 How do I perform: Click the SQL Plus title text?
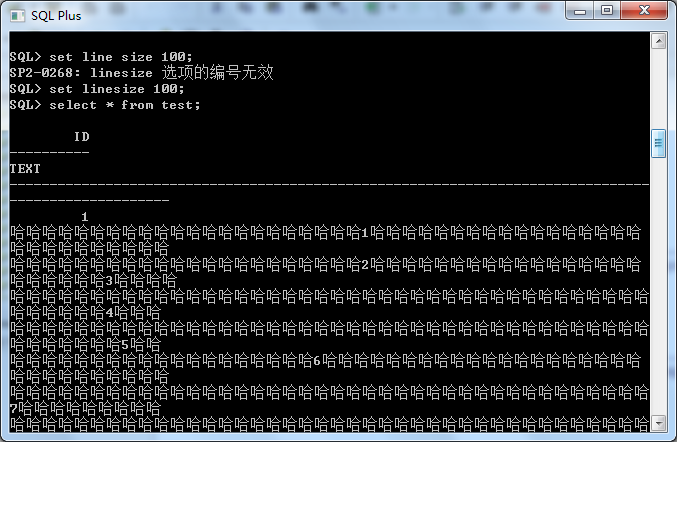tap(56, 16)
